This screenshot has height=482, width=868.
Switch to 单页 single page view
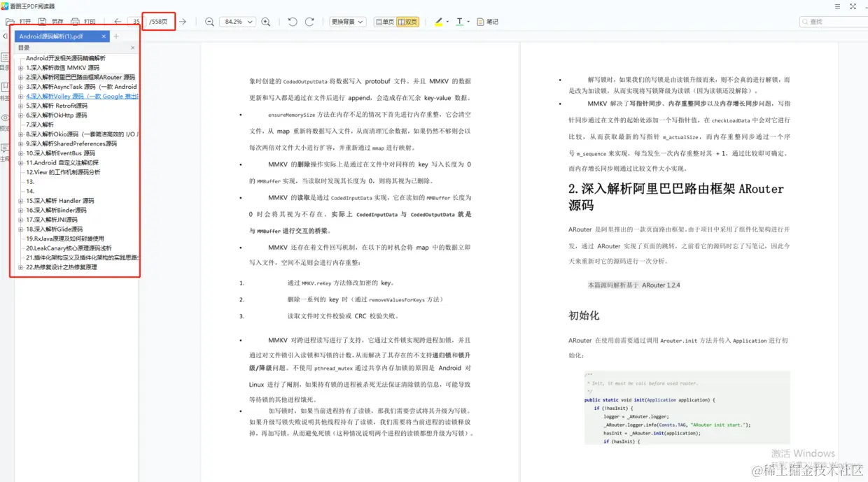point(384,22)
